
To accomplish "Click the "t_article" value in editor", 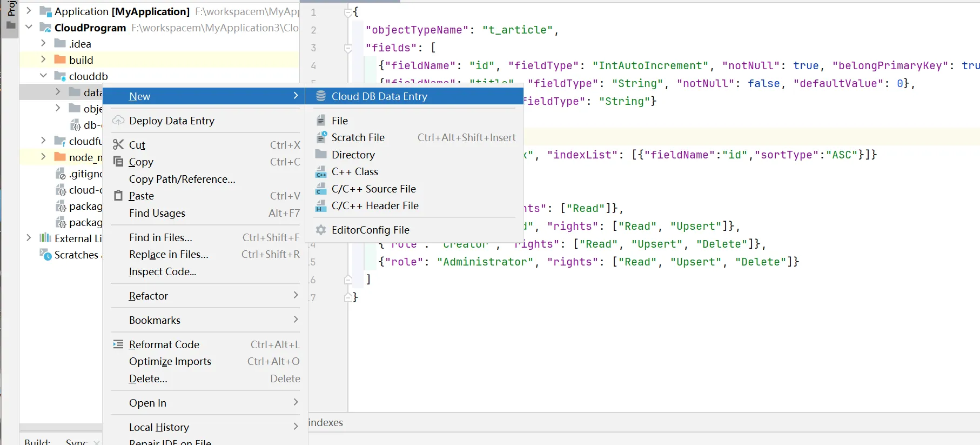I will [x=518, y=30].
